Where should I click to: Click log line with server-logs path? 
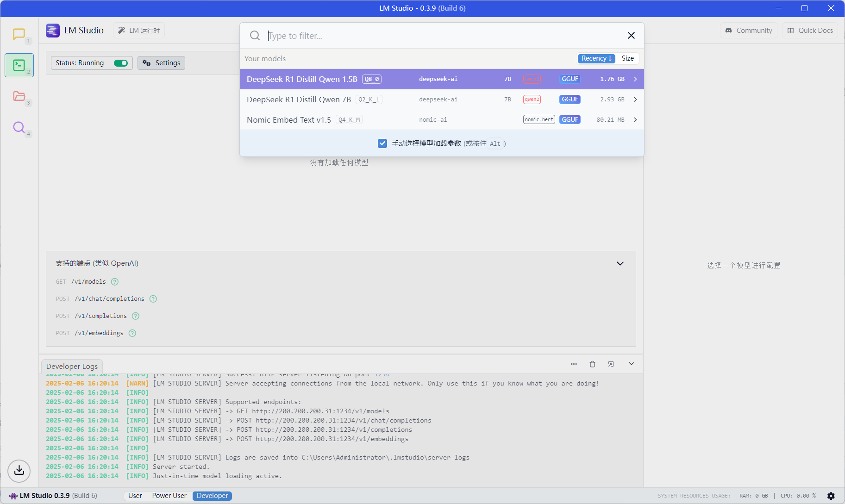[257, 458]
